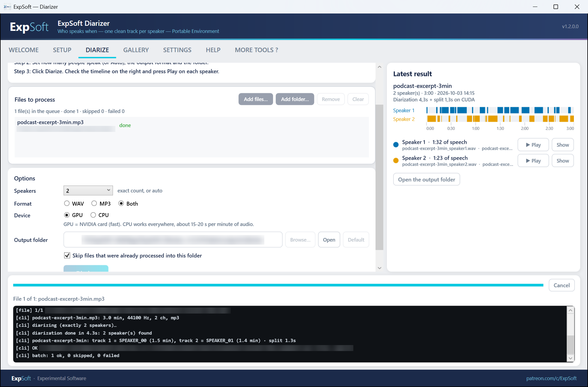Click the podcast-excerpt-3min_speaker1.wav filename
Viewport: 588px width, 387px height.
point(439,149)
